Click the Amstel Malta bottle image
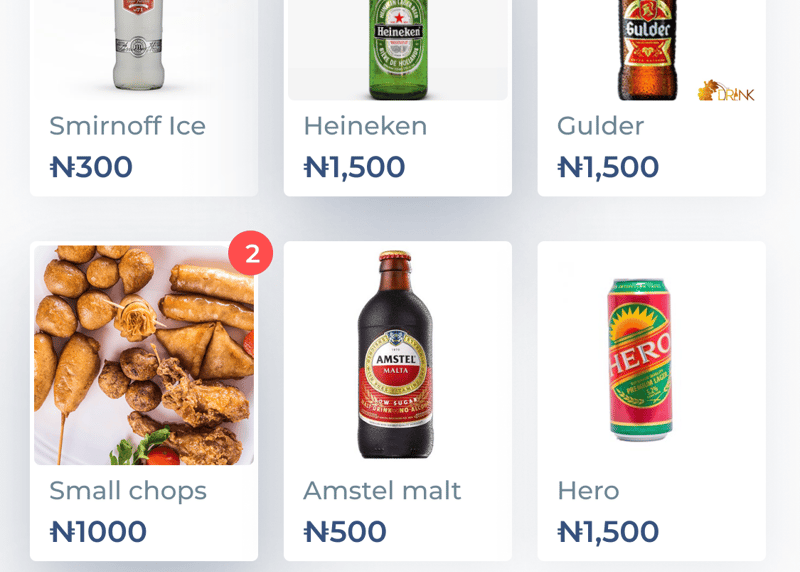Viewport: 800px width, 572px height. [396, 355]
